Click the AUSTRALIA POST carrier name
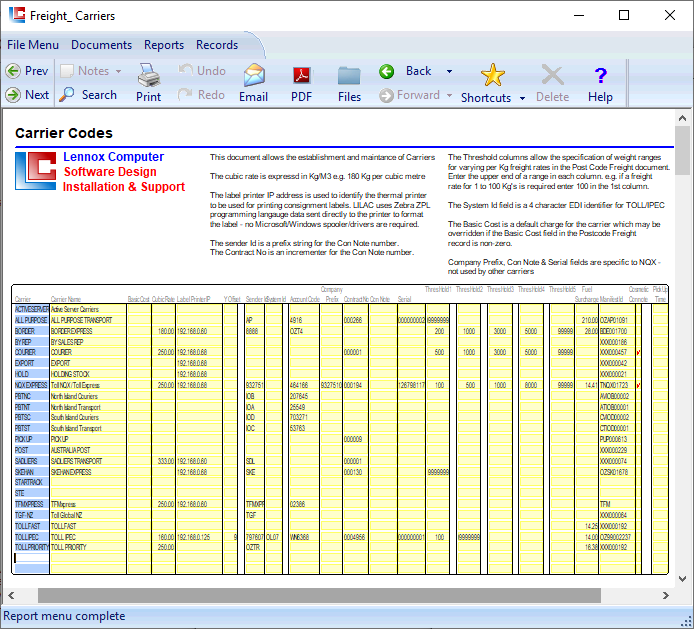This screenshot has height=629, width=694. [x=70, y=450]
